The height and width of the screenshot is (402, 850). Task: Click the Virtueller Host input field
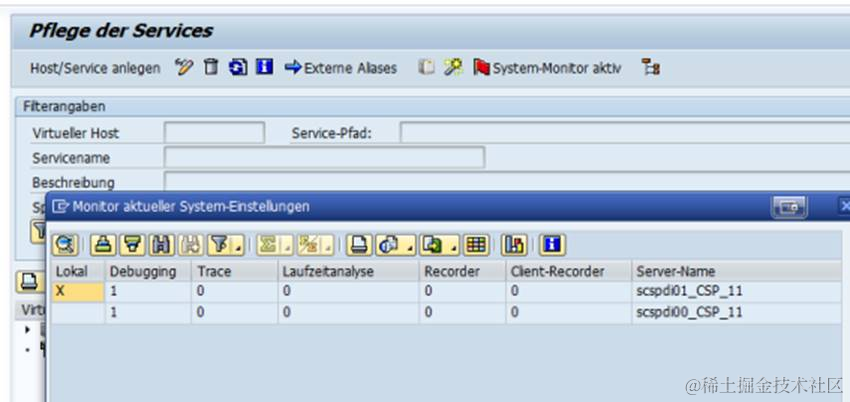click(x=214, y=133)
